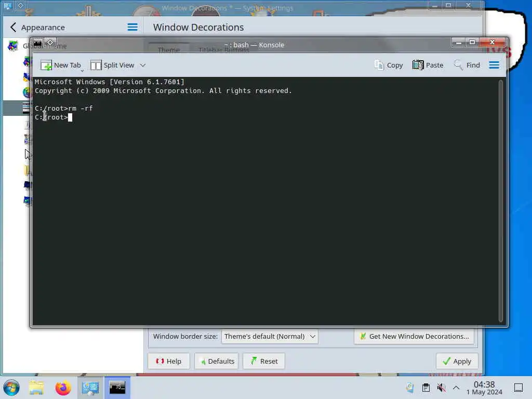
Task: Switch to System Settings taskbar entry
Action: point(90,388)
